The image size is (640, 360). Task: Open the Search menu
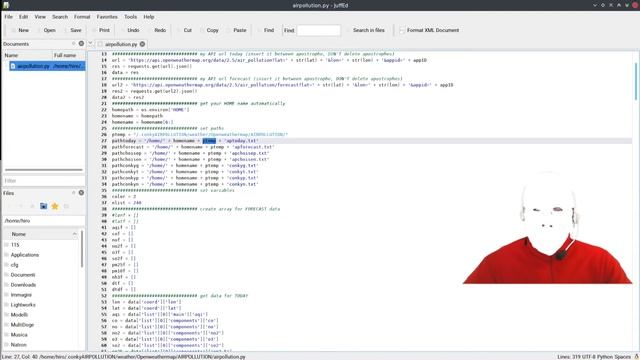click(x=60, y=17)
